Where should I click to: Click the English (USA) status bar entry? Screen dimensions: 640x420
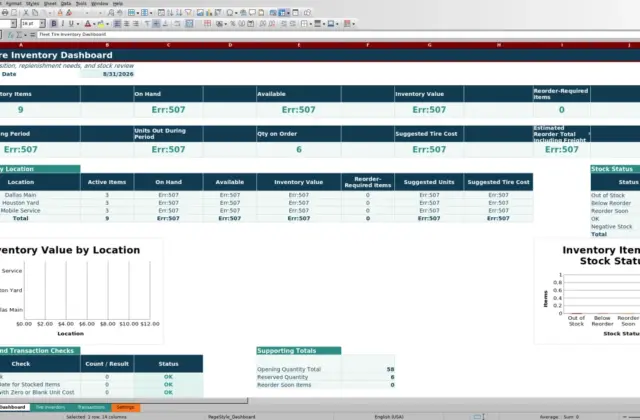click(x=389, y=417)
